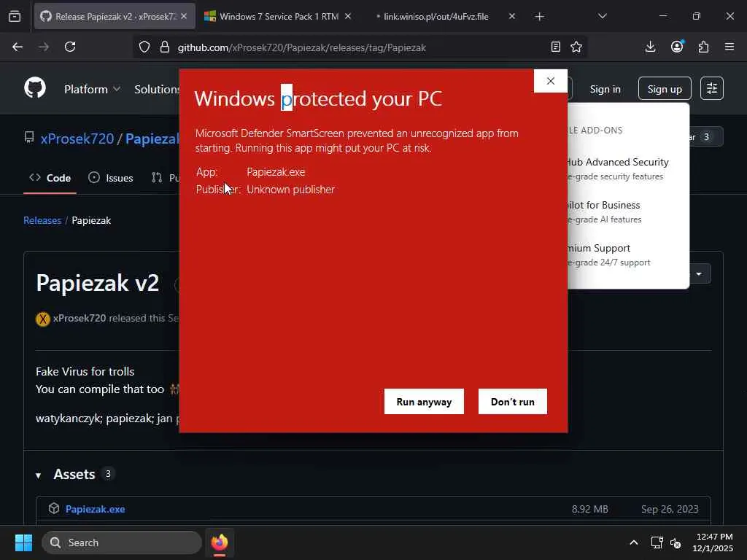The image size is (747, 560).
Task: Click the Sep 26, 2023 asset date
Action: [670, 509]
